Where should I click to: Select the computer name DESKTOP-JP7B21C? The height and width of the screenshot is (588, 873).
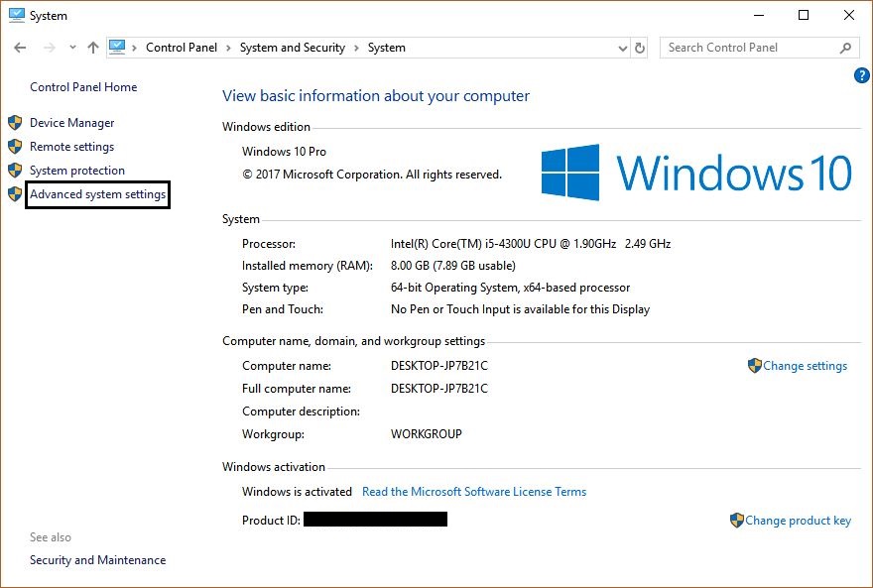[439, 366]
